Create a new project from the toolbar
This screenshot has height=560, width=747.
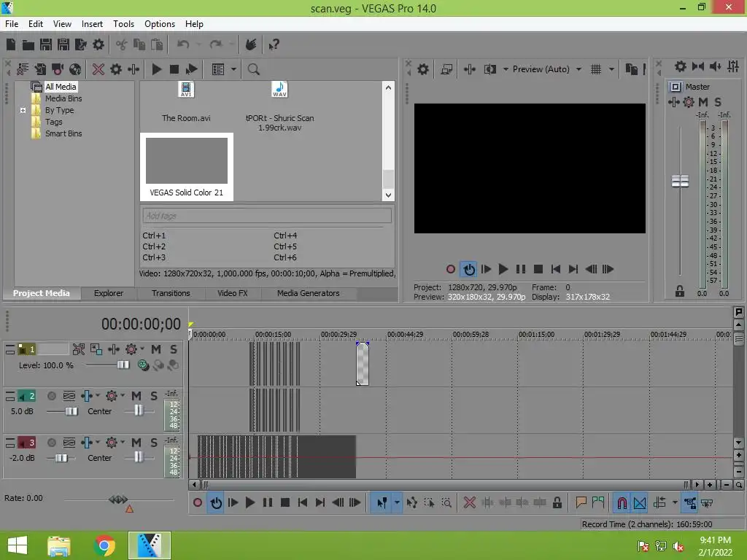pos(11,44)
